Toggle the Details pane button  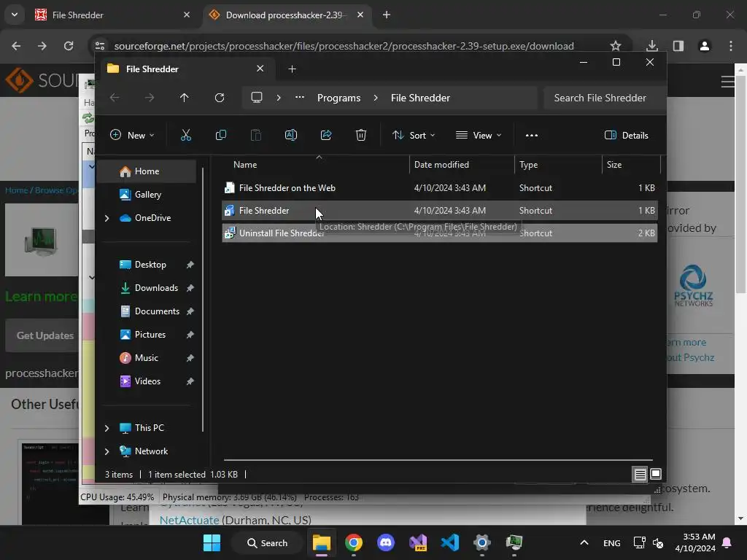(626, 135)
